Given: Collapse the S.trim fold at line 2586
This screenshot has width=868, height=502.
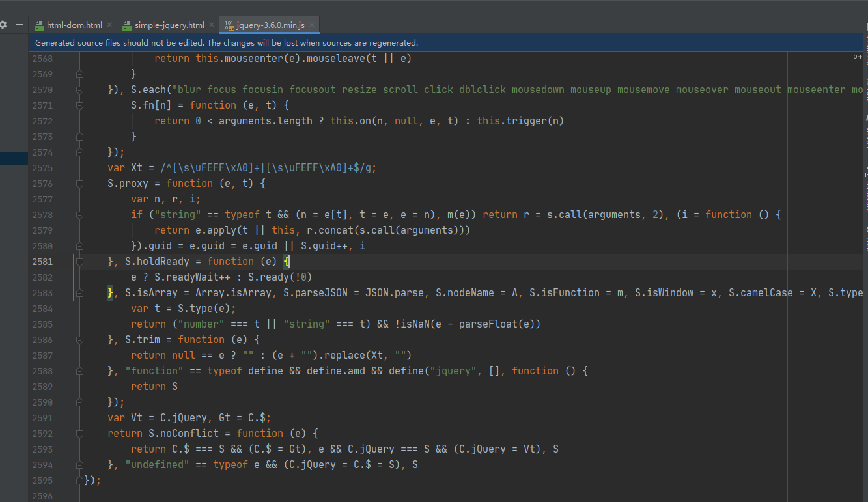Looking at the screenshot, I should (79, 340).
